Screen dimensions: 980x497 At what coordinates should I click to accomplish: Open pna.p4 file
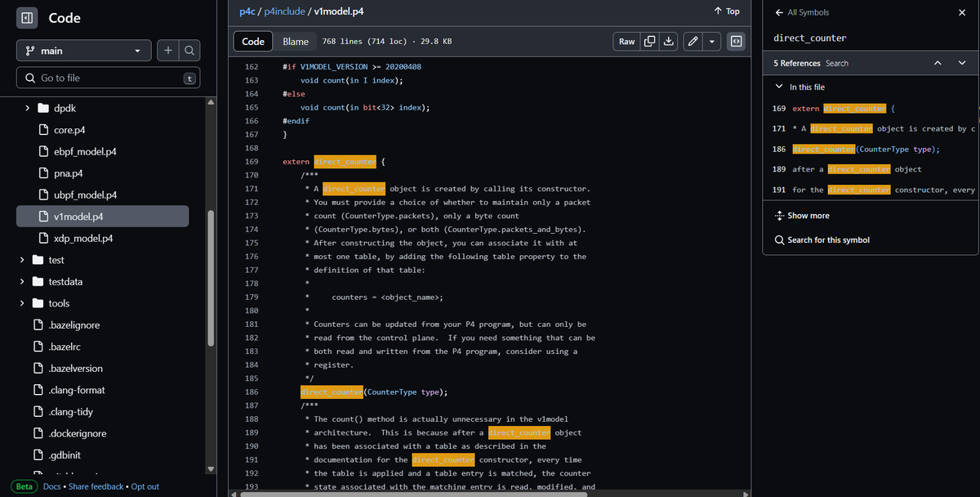click(x=68, y=173)
